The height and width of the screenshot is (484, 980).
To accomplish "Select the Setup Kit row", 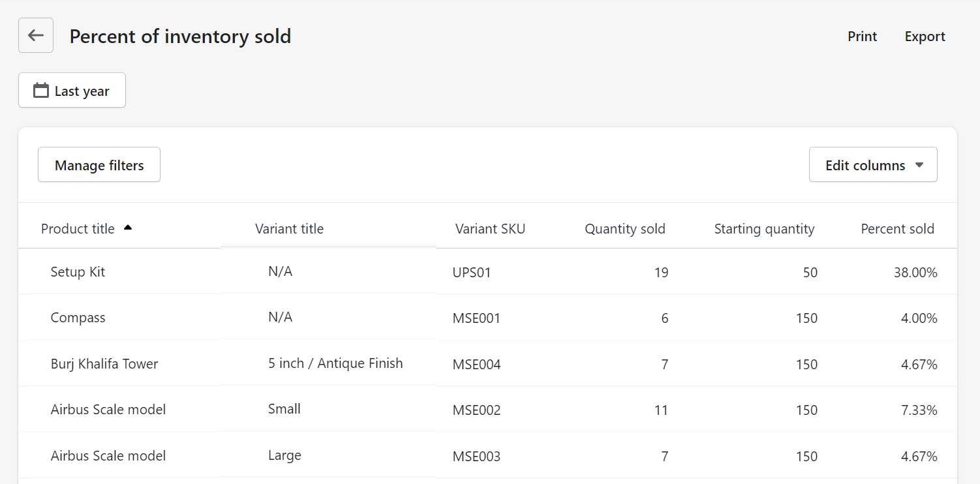I will [487, 271].
